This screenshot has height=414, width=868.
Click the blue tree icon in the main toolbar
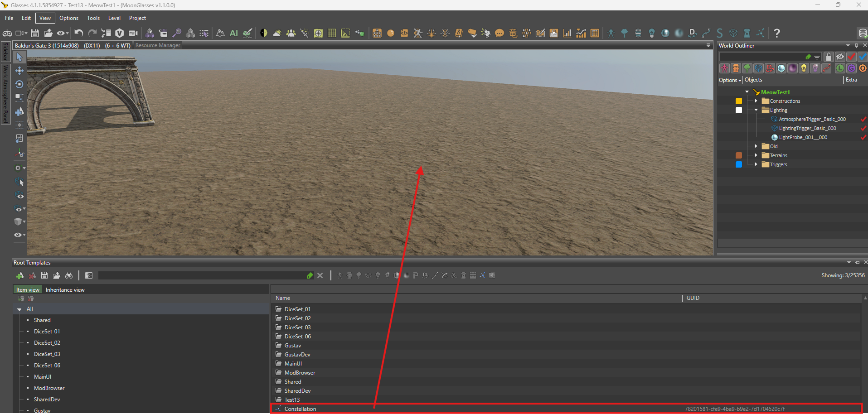625,33
